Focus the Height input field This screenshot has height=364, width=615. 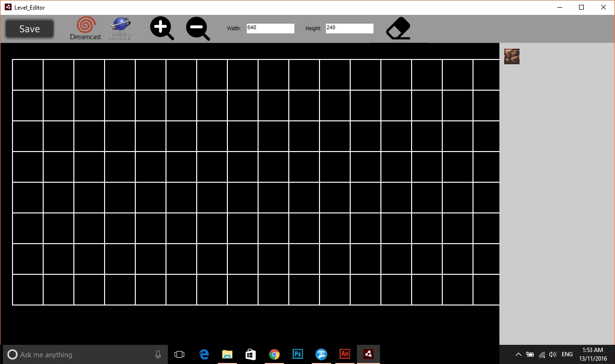349,28
